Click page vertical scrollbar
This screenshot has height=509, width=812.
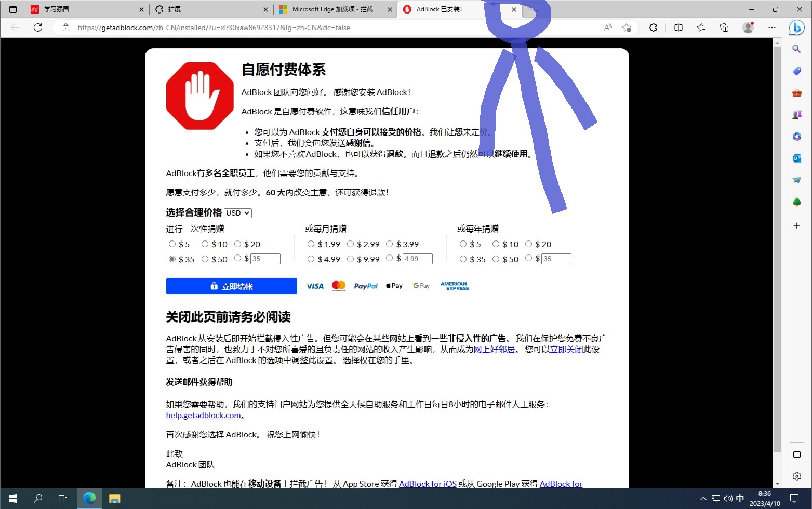point(777,249)
